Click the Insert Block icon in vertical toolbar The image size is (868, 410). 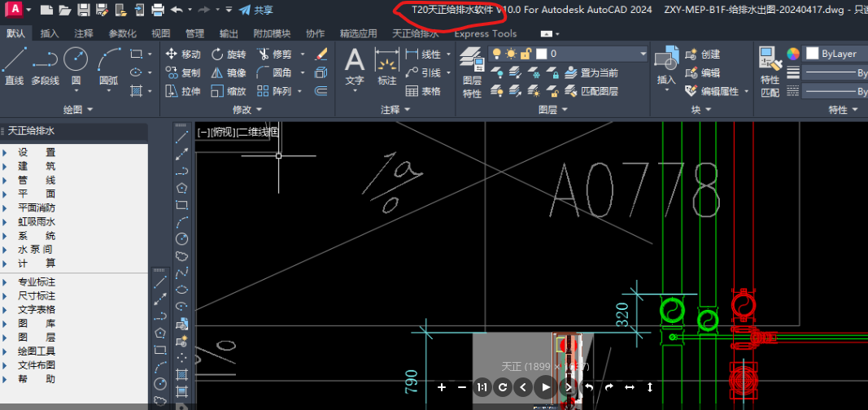181,324
